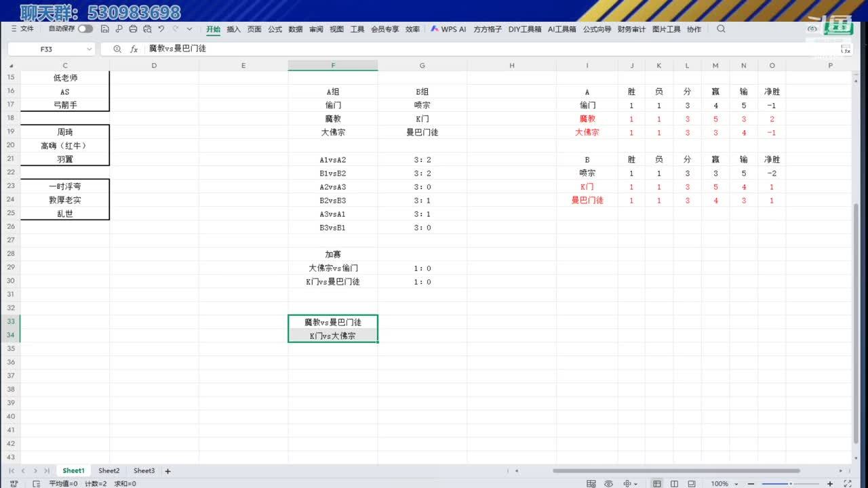Click the print icon in the toolbar
The width and height of the screenshot is (868, 488).
(133, 29)
